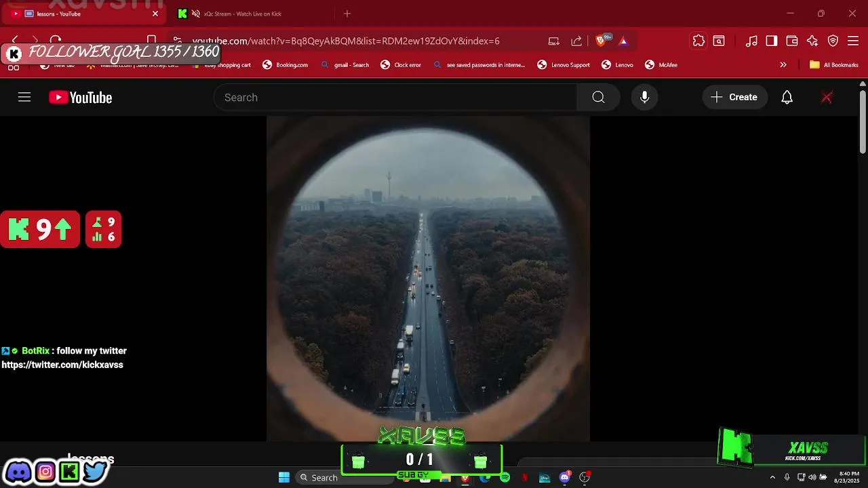Switch to the xQc Stream Kick tab
The width and height of the screenshot is (868, 488).
pos(251,14)
